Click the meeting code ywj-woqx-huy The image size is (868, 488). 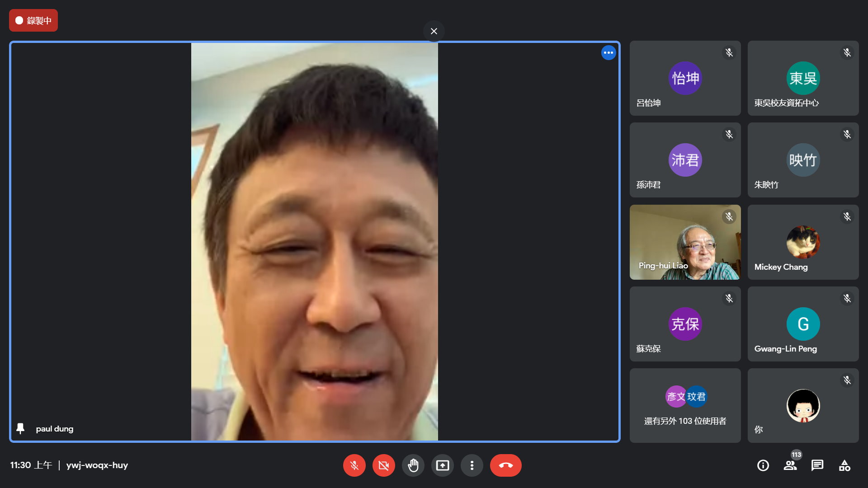(x=97, y=465)
